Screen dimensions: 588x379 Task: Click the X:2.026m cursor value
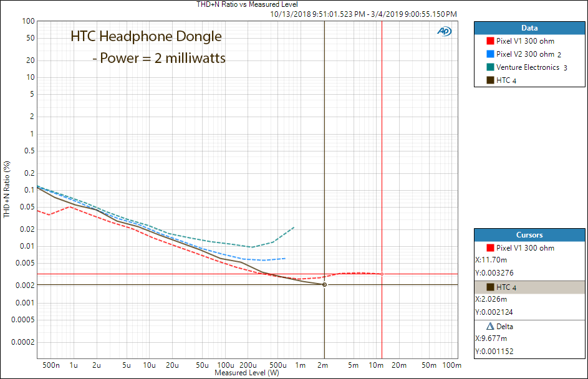[x=491, y=299]
